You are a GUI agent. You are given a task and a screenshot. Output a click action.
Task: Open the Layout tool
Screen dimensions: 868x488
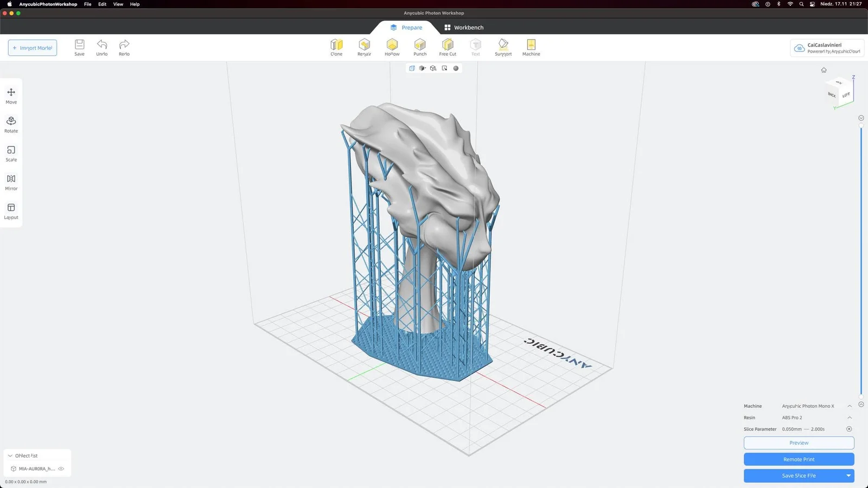tap(11, 211)
